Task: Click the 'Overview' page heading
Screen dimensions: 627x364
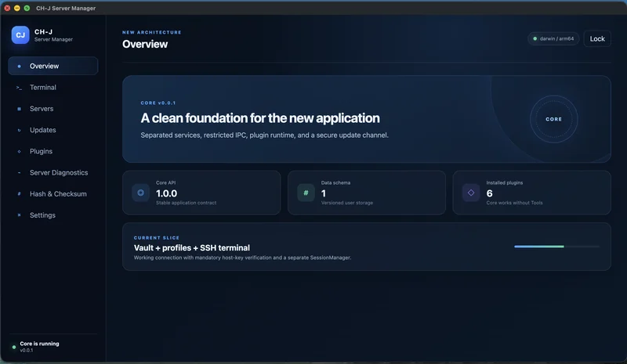Action: (x=145, y=45)
